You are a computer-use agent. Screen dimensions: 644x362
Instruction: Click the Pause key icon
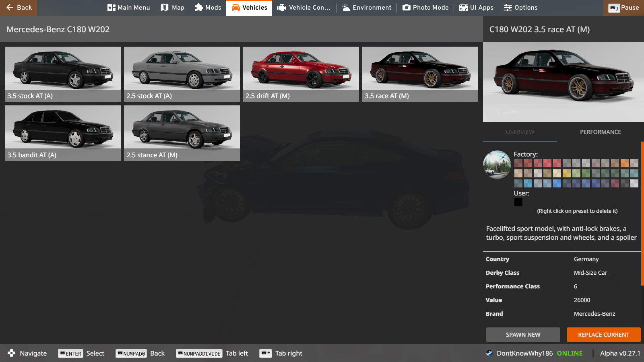click(614, 8)
